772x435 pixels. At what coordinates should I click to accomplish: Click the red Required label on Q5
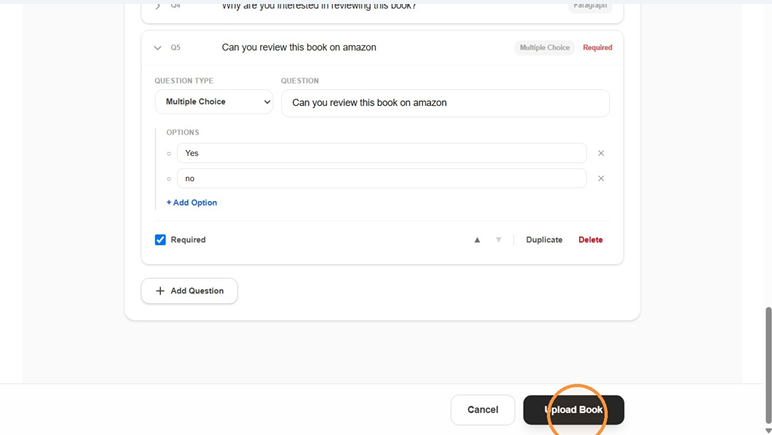point(597,48)
